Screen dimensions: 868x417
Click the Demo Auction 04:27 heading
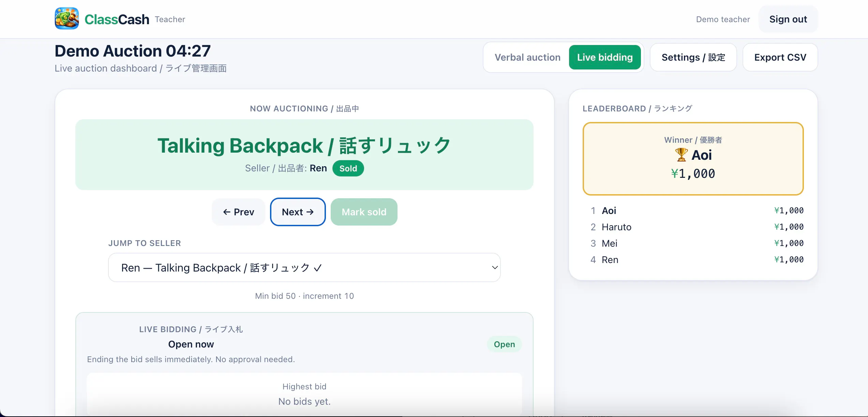point(133,51)
